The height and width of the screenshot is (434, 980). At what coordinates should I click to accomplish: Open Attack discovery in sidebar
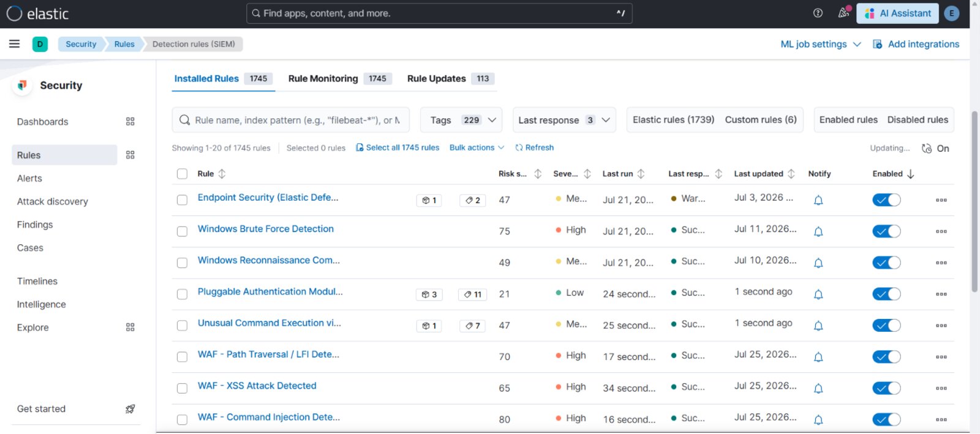tap(53, 201)
